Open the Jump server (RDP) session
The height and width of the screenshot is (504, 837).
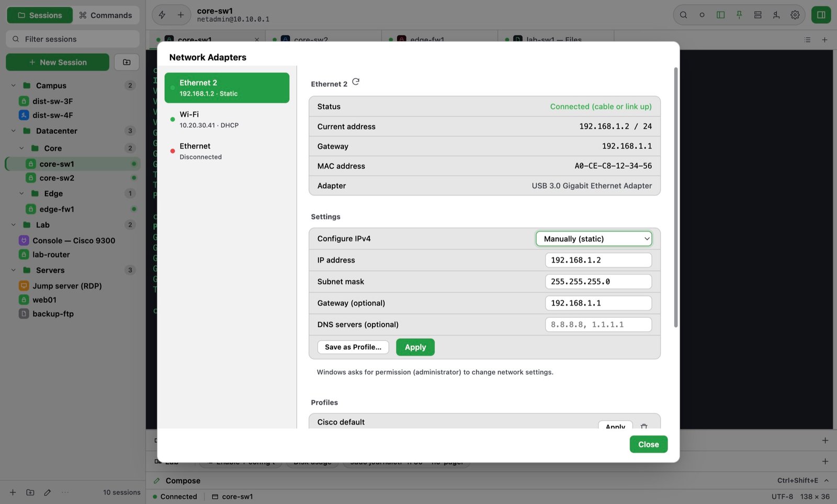[x=67, y=286]
